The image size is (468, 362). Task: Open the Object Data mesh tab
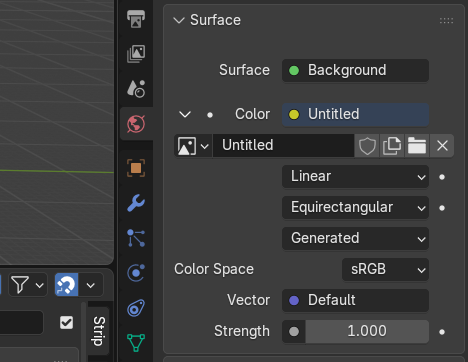(136, 342)
